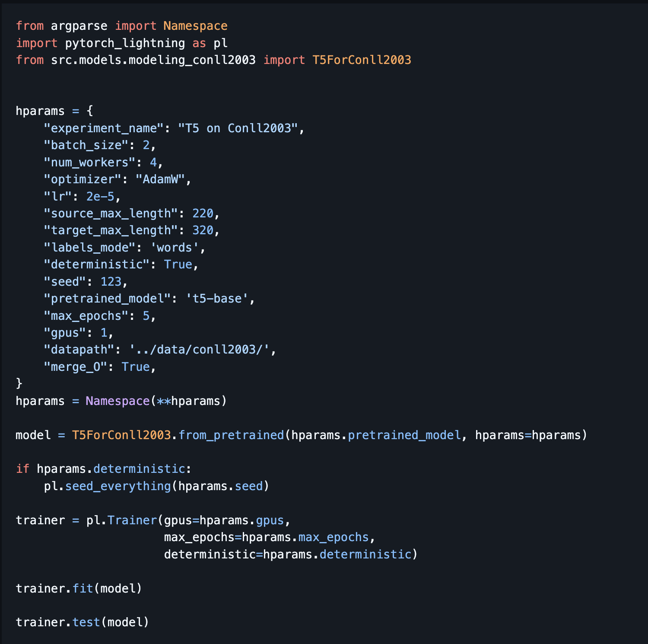The width and height of the screenshot is (648, 644).
Task: Click the learning rate value 2e-5
Action: click(100, 197)
